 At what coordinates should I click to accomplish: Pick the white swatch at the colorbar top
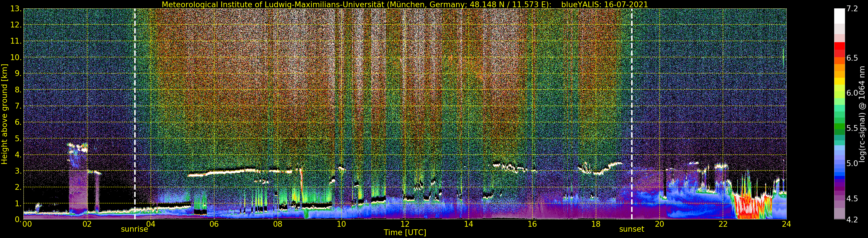coord(839,15)
